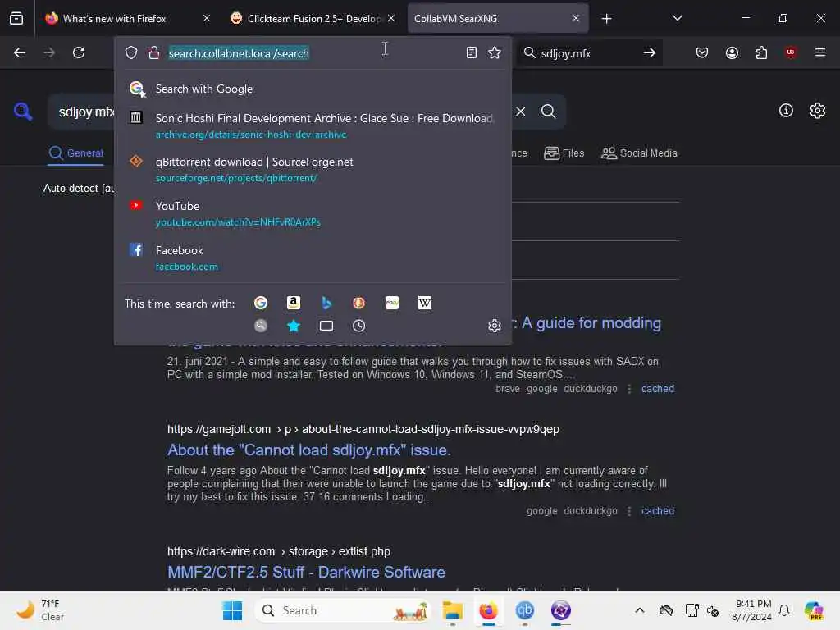Open About the Cannot load sdljoy.mfx result
This screenshot has height=630, width=840.
309,450
